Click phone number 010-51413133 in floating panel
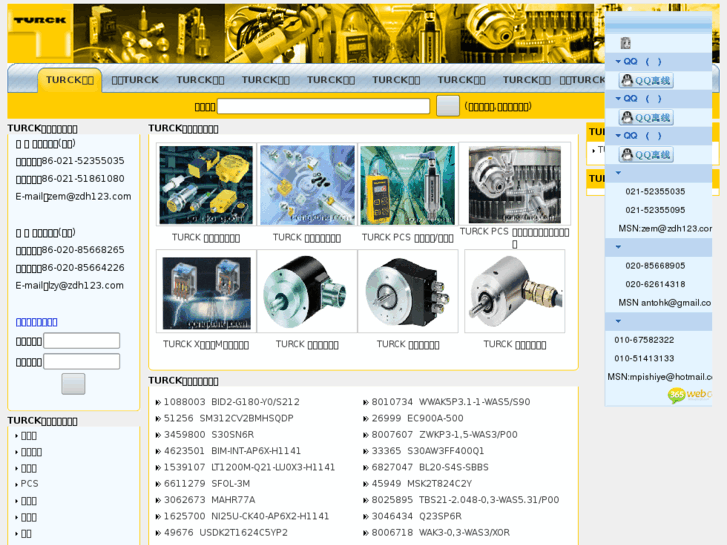The image size is (727, 545). pos(644,358)
